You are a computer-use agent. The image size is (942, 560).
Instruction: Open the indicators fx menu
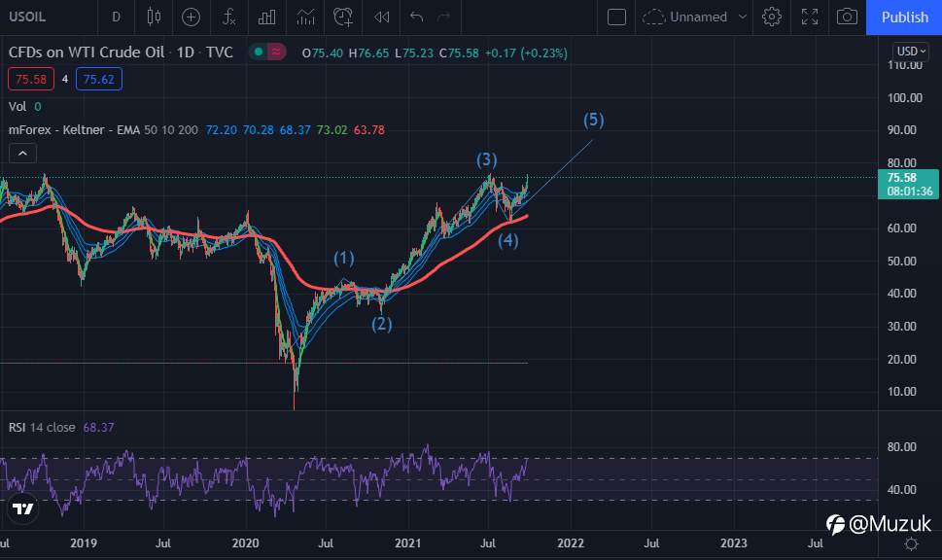228,17
